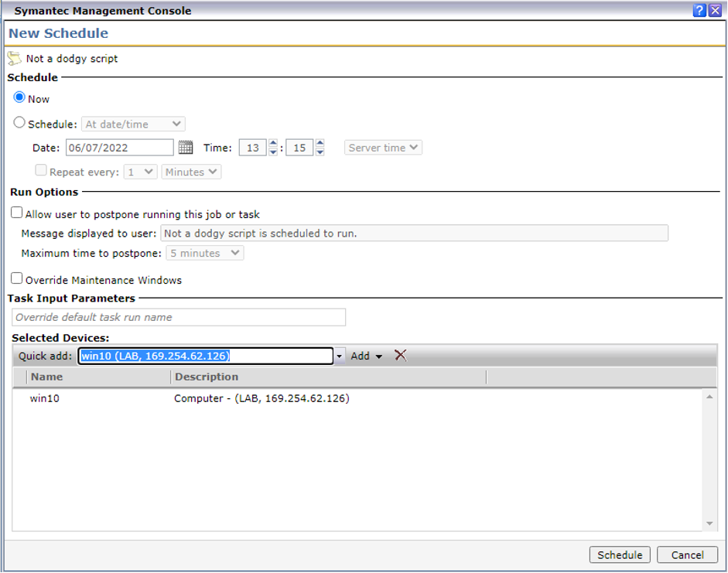Select the Schedule radio button
Image resolution: width=728 pixels, height=573 pixels.
[x=19, y=122]
